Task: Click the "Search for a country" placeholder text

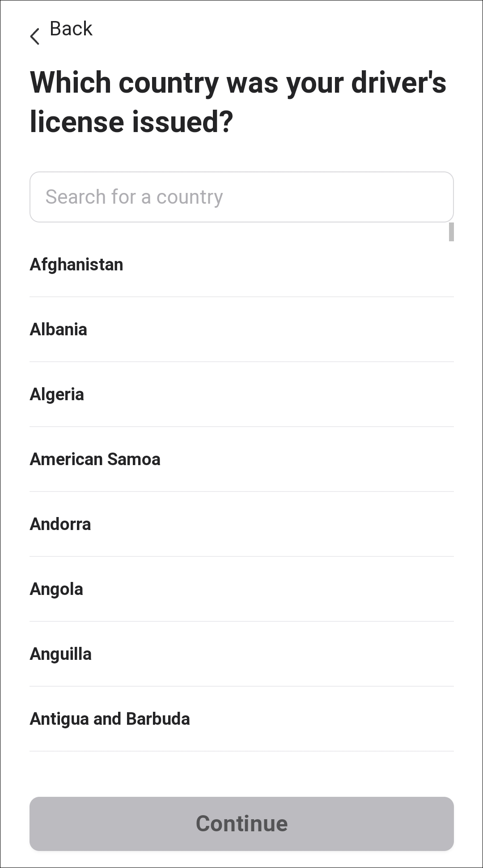Action: coord(134,197)
